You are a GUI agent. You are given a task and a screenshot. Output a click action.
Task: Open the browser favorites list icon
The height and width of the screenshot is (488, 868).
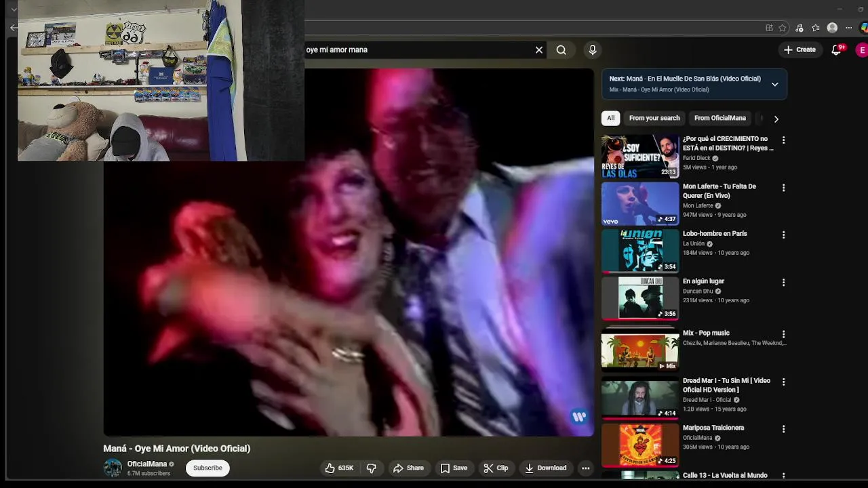tap(816, 28)
